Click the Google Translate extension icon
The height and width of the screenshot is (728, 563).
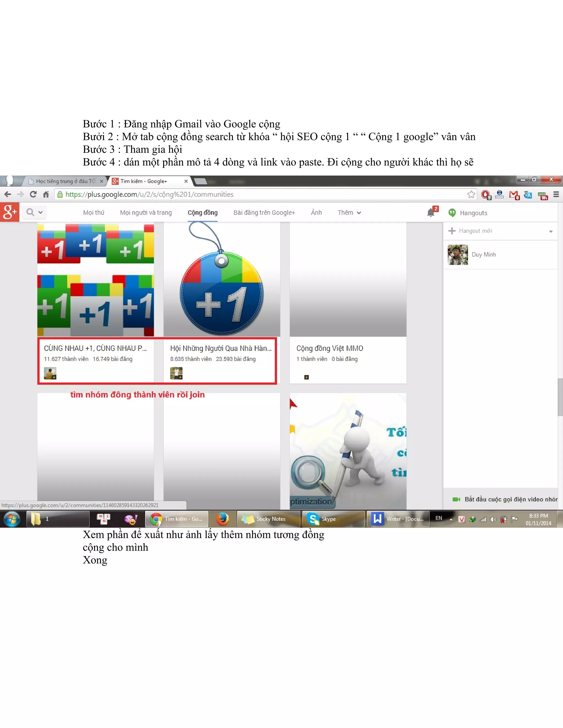click(528, 195)
